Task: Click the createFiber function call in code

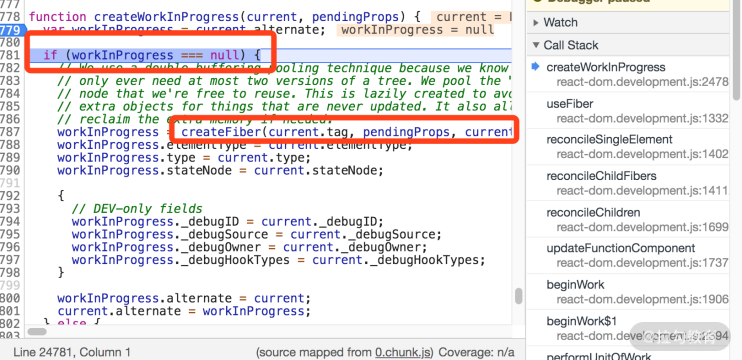Action: point(221,132)
